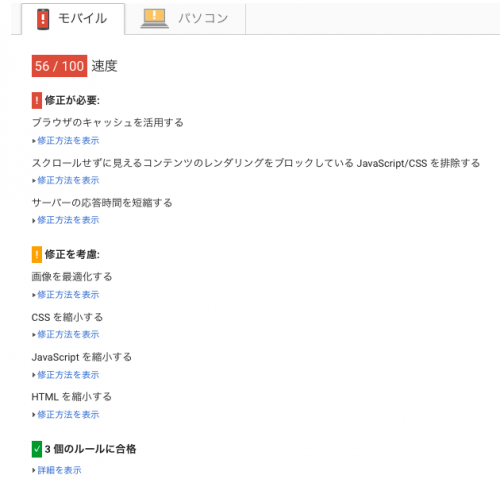Open 修正方法を表示 under サーバーの応答時間を短縮する
The image size is (500, 479).
tap(68, 220)
